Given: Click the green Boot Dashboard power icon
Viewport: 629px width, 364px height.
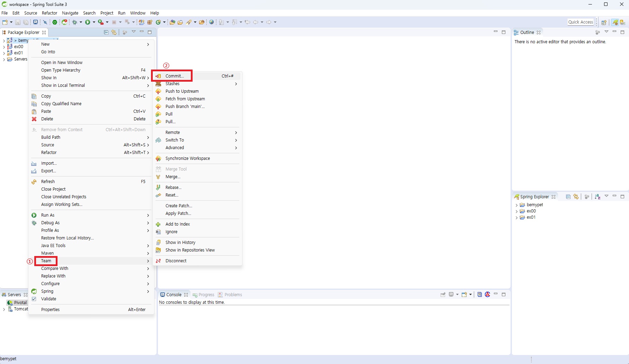Looking at the screenshot, I should (55, 22).
